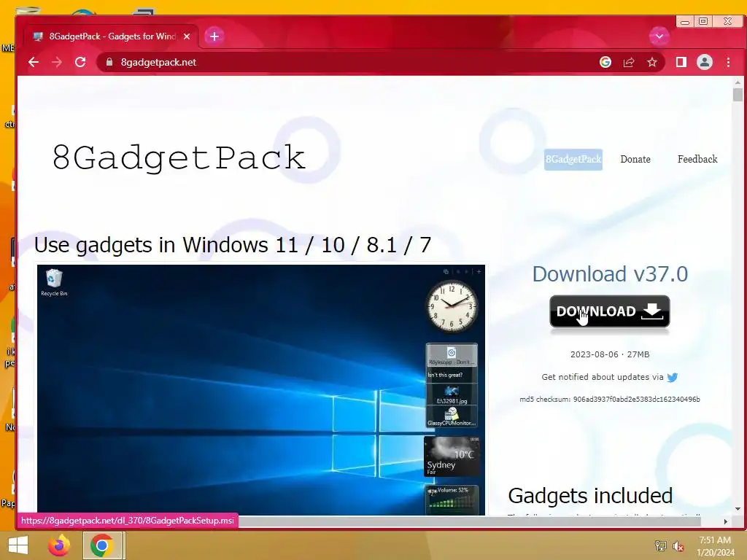Click the Use gadgets in Windows heading
Screen dimensions: 747x560
pyautogui.click(x=233, y=245)
